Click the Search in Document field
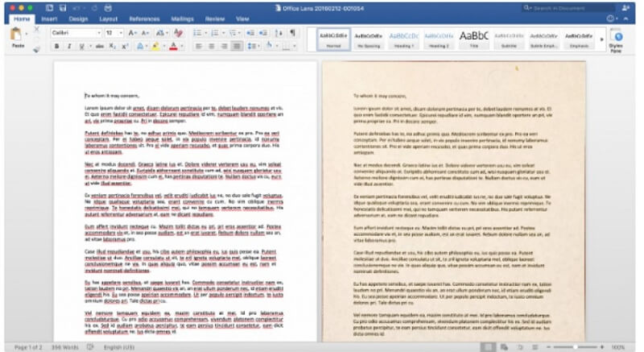 coord(568,8)
